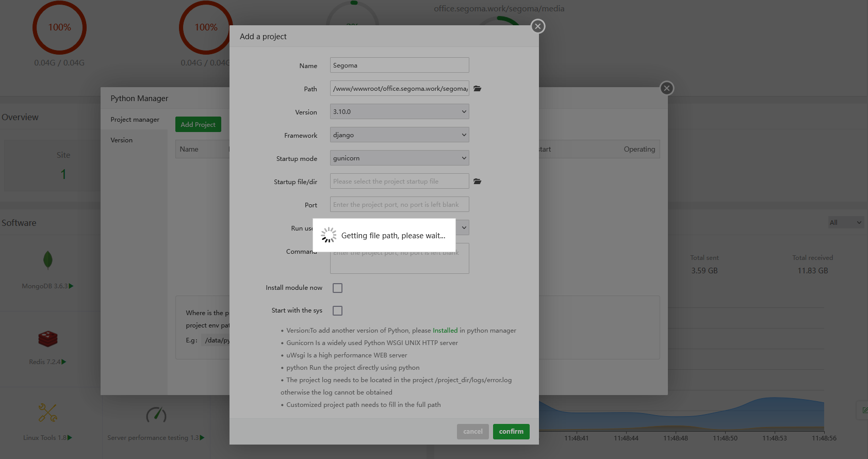Follow the Installed link in the notes

click(445, 331)
